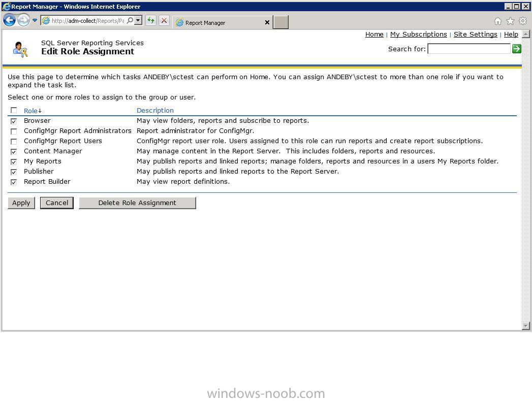Select the 'My Reports' role name text
Viewport: 532px width, 401px height.
pos(42,161)
